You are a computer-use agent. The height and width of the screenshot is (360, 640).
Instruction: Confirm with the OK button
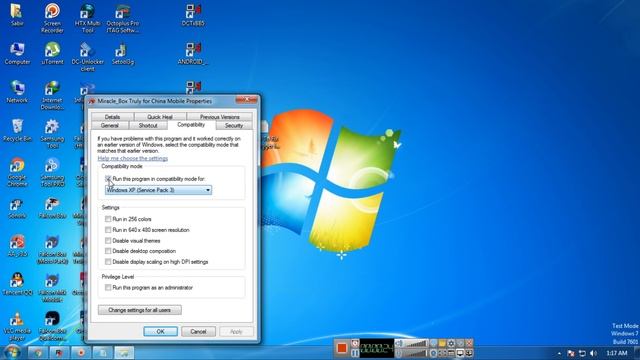point(160,331)
